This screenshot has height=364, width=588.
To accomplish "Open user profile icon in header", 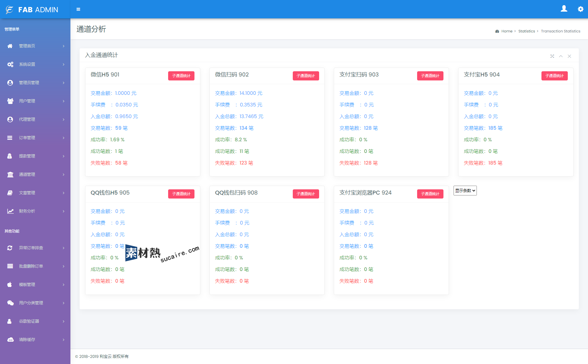I will point(564,9).
